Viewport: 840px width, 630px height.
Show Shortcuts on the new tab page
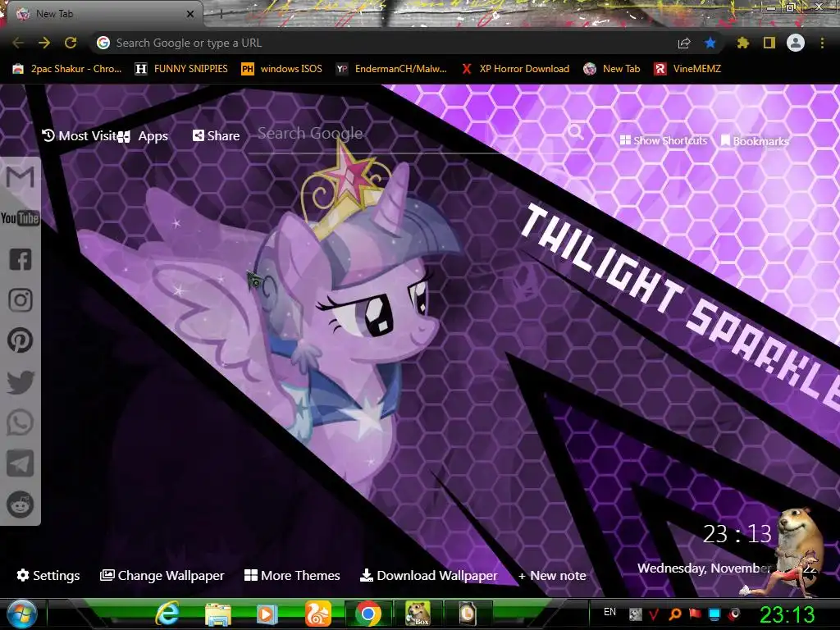click(x=664, y=141)
